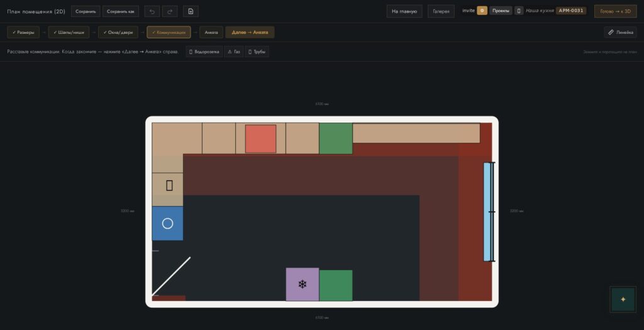
Task: Open the sparkle assistant widget
Action: point(623,300)
